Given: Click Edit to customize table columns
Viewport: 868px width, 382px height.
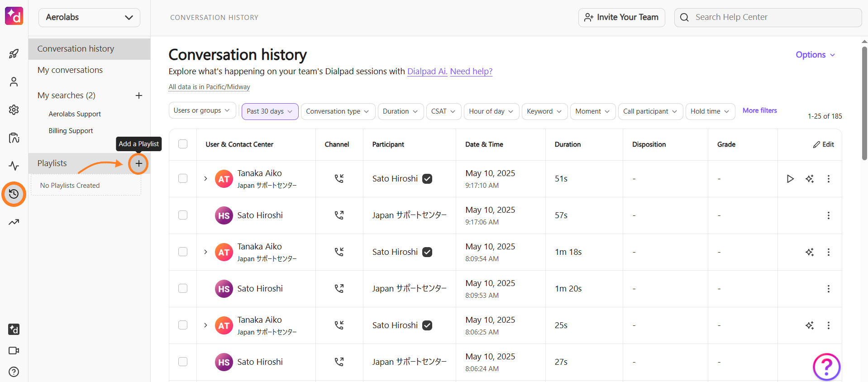Looking at the screenshot, I should tap(823, 144).
